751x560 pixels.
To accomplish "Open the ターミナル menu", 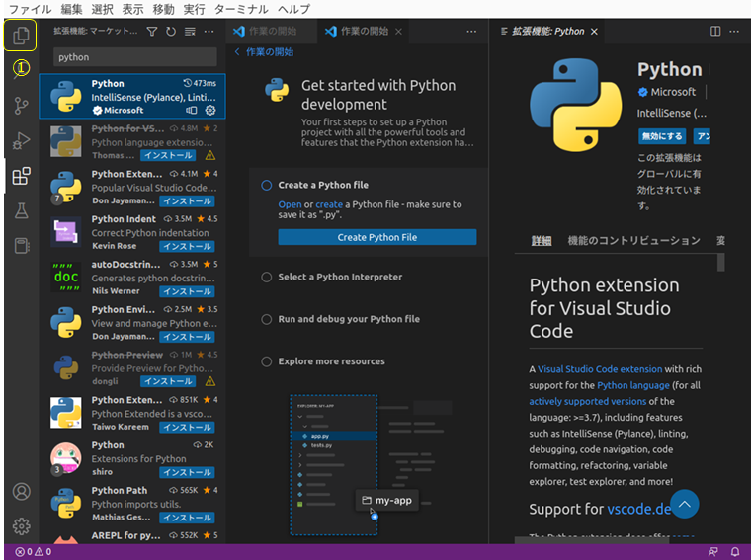I will pyautogui.click(x=240, y=9).
